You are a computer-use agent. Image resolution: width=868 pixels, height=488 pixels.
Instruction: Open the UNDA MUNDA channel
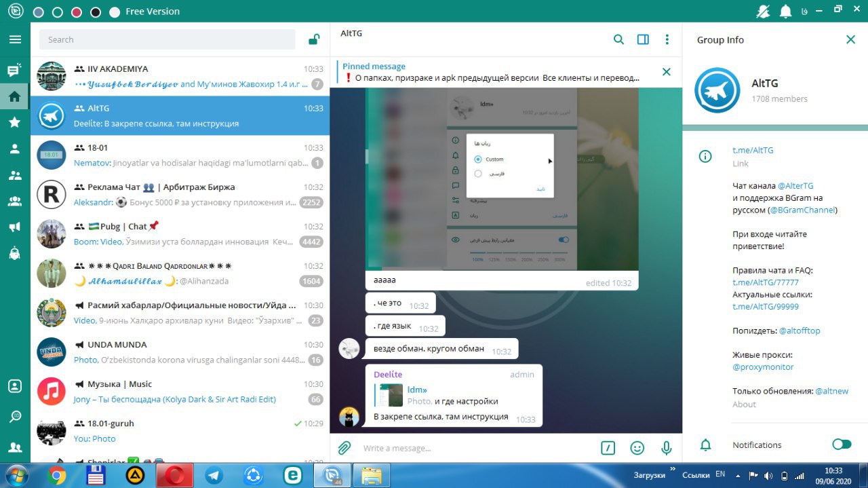180,352
